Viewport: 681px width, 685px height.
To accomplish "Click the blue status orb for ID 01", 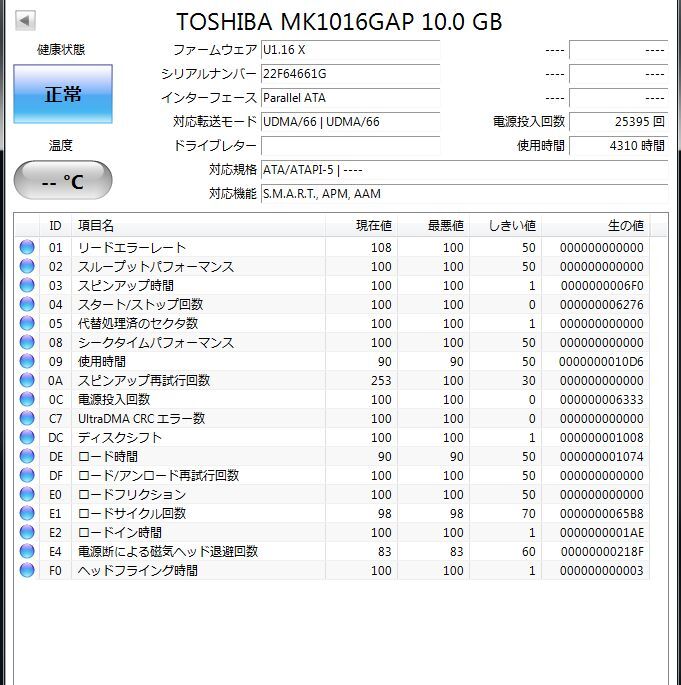I will [x=27, y=247].
